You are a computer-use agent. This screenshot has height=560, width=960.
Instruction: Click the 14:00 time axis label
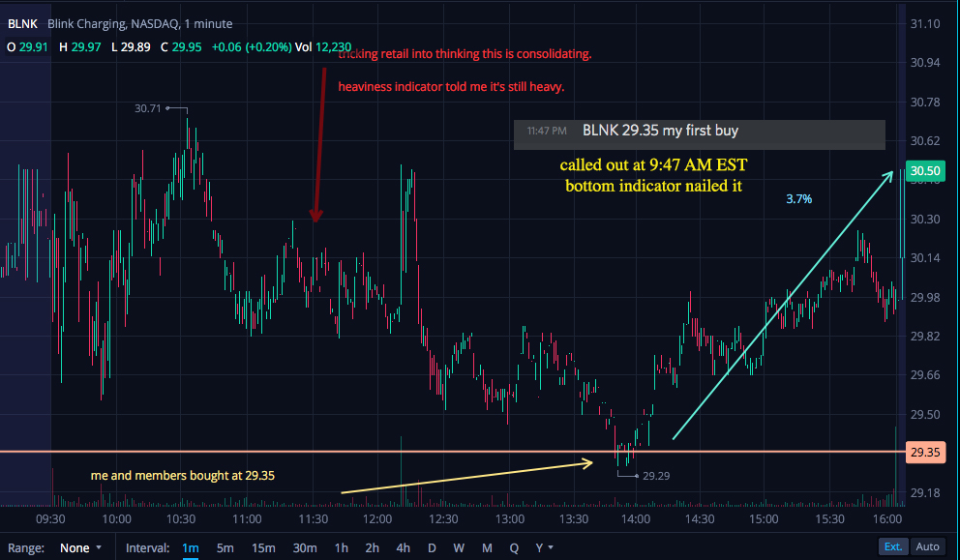tap(636, 519)
